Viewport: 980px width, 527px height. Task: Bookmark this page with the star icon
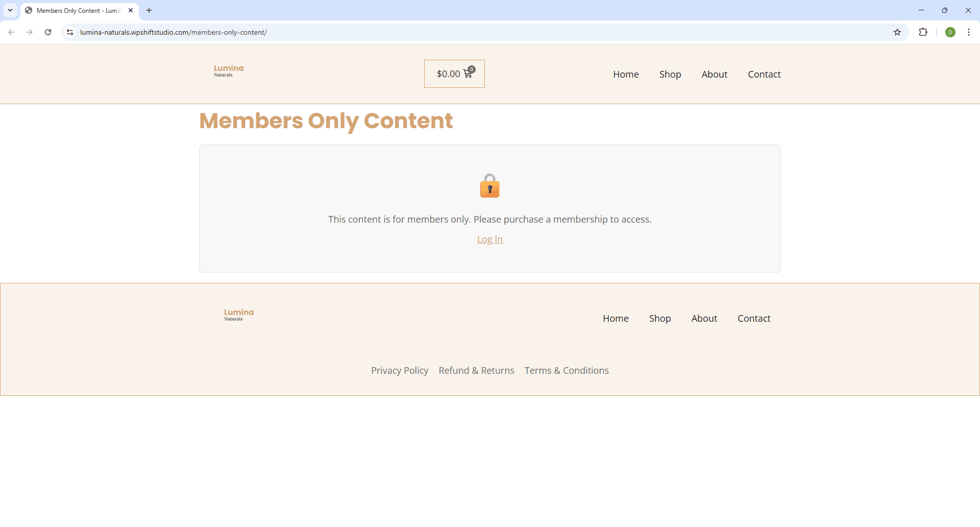click(897, 32)
